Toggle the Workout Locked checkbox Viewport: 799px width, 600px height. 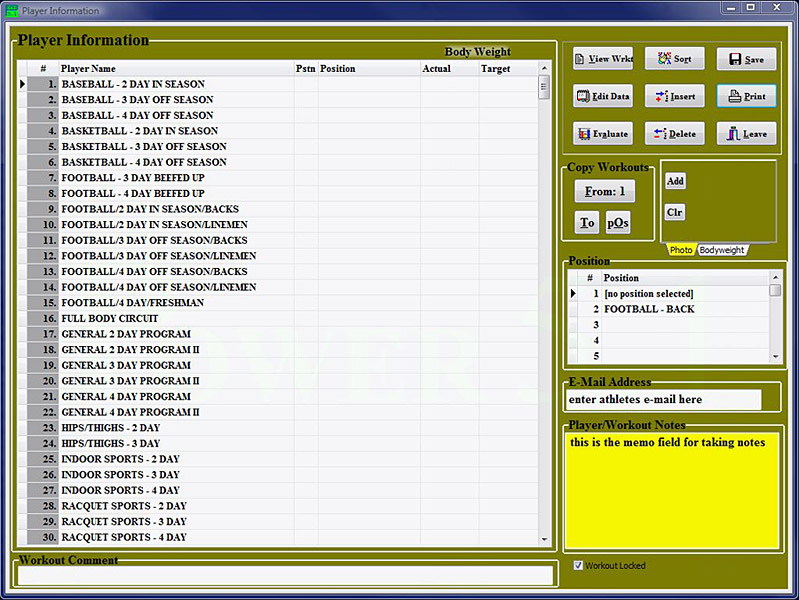pos(579,566)
